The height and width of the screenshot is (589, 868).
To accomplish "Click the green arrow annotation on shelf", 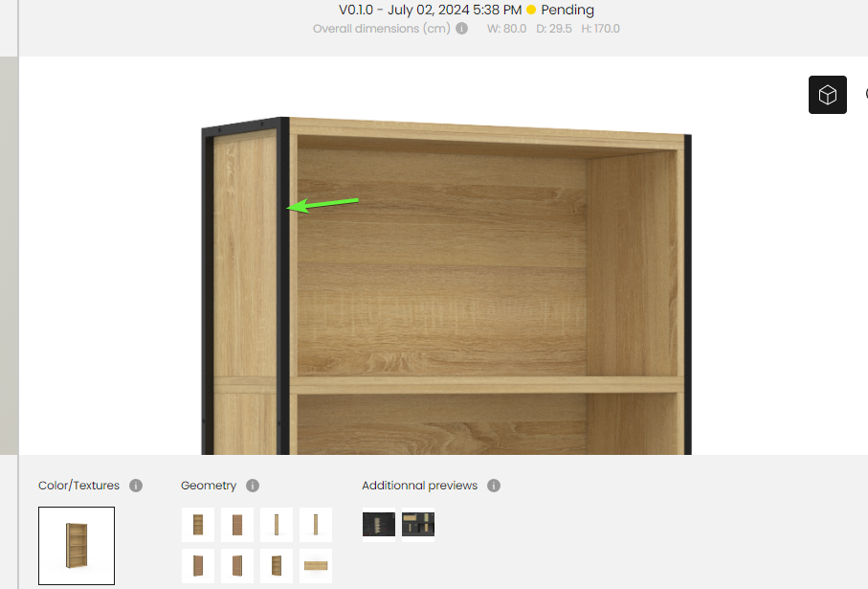I will point(323,204).
